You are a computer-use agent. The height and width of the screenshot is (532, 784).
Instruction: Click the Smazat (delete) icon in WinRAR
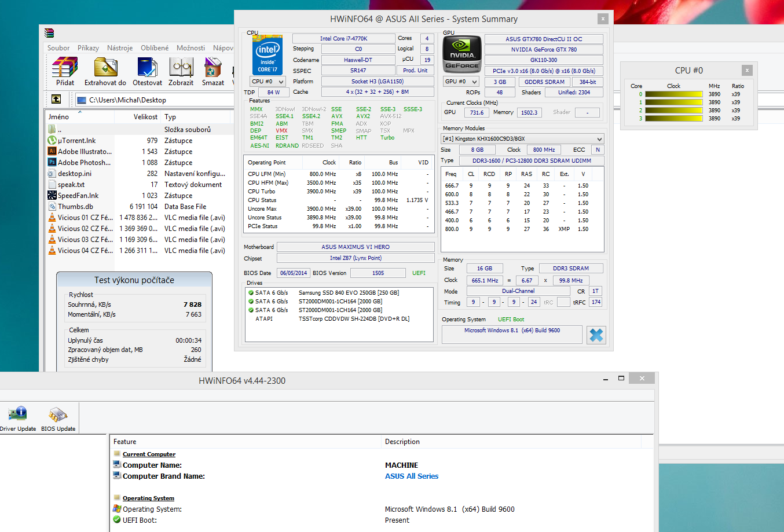(213, 67)
